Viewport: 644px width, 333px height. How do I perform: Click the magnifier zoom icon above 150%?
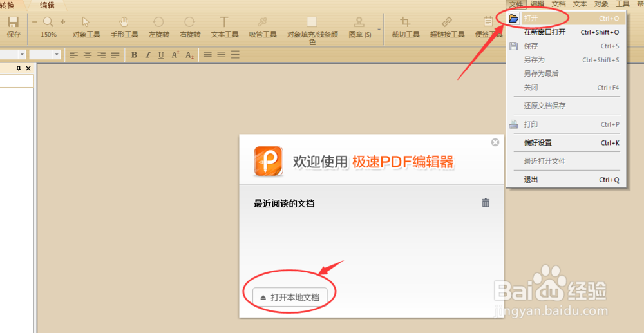tap(48, 22)
